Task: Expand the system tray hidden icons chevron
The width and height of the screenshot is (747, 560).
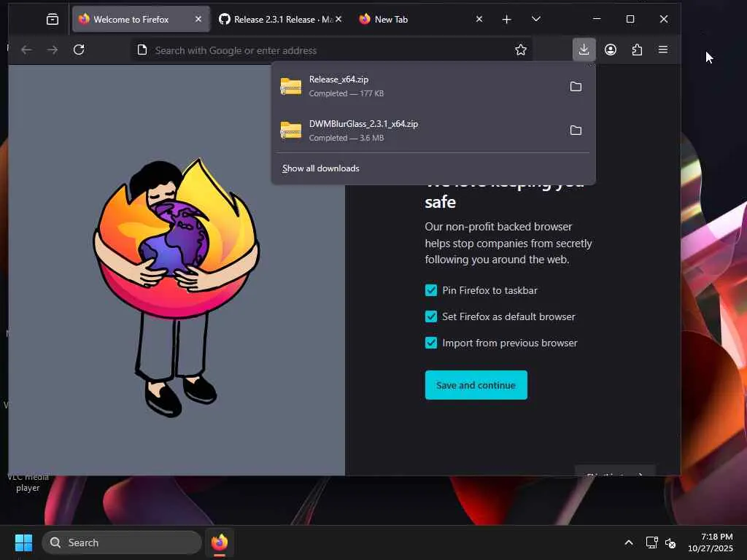Action: coord(629,542)
